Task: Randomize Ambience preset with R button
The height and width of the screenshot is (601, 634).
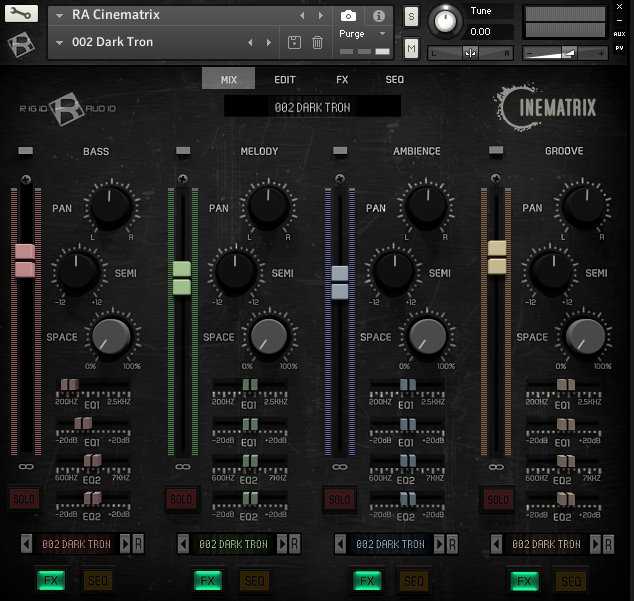Action: tap(452, 544)
